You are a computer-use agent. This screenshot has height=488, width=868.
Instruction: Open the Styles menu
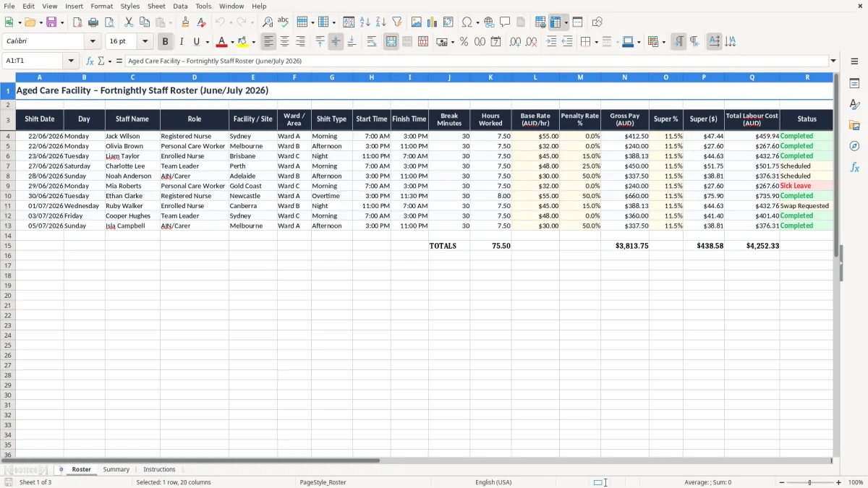130,6
